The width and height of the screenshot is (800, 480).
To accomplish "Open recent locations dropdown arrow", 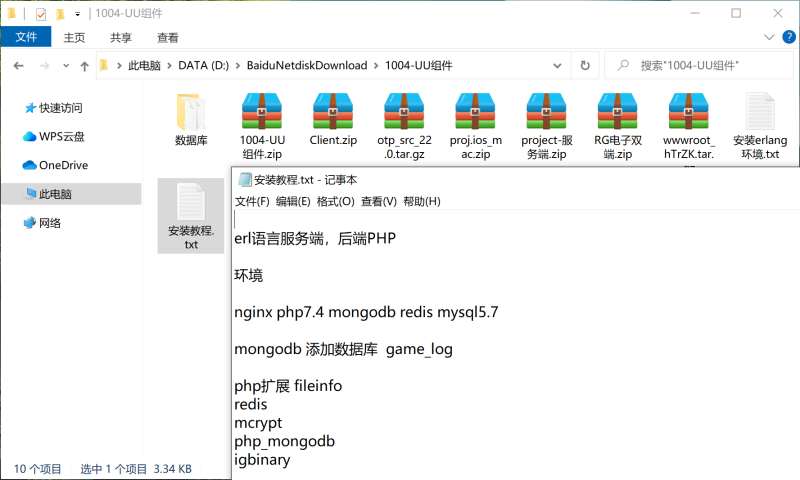I will [66, 66].
